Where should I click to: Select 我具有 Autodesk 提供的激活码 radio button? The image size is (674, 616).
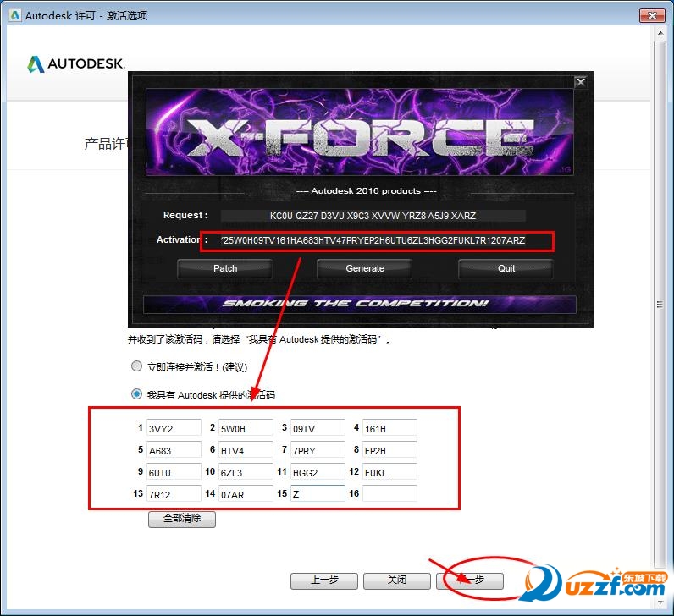[x=136, y=393]
